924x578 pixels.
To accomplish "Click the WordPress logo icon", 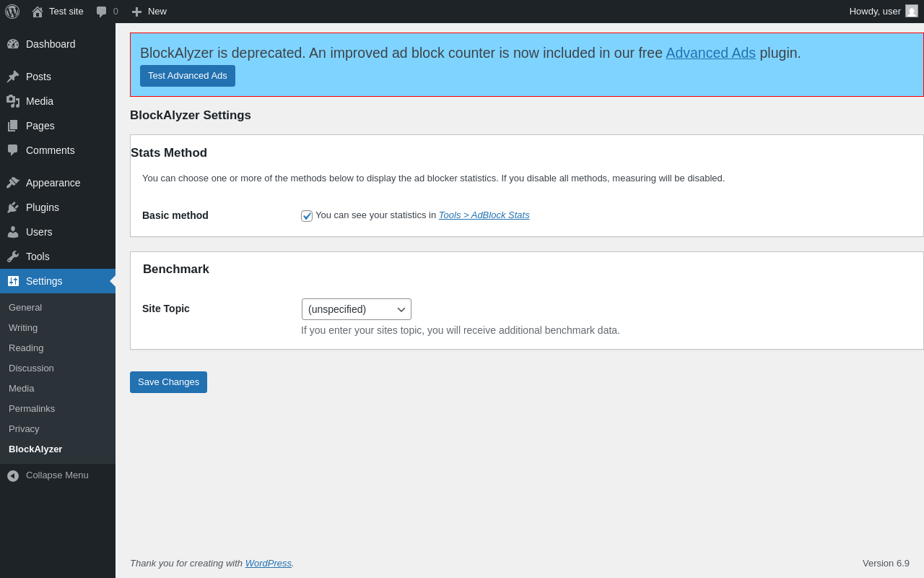I will (12, 12).
